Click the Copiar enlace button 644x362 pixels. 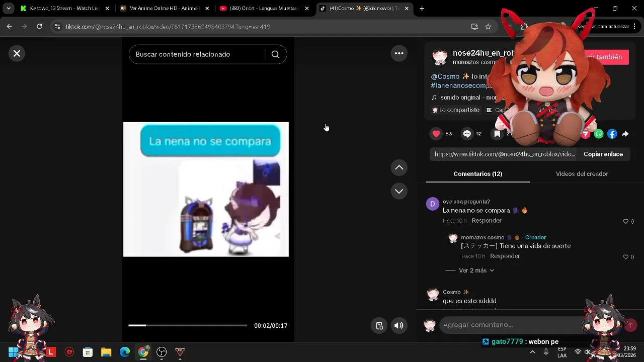click(603, 154)
